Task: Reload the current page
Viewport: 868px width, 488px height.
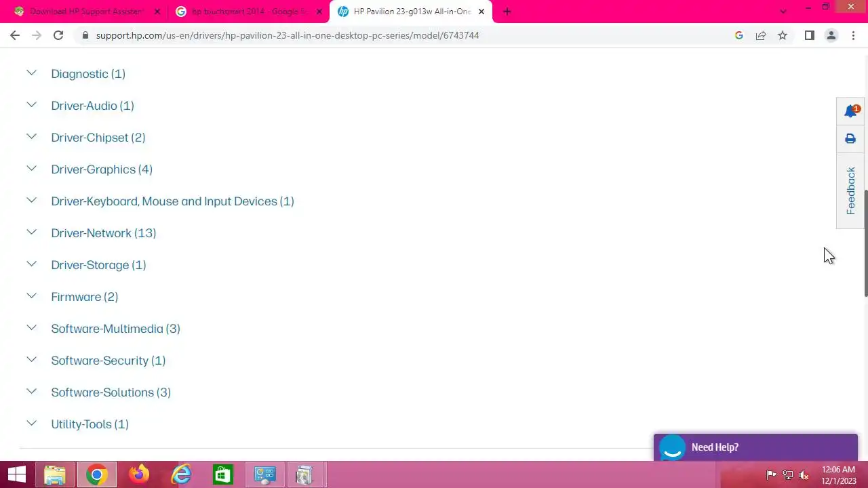Action: [58, 35]
